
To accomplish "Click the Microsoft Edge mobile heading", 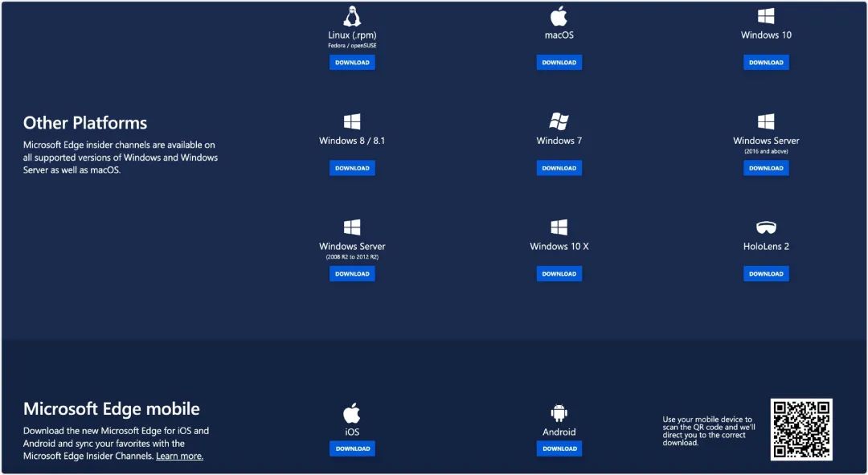I will point(111,409).
